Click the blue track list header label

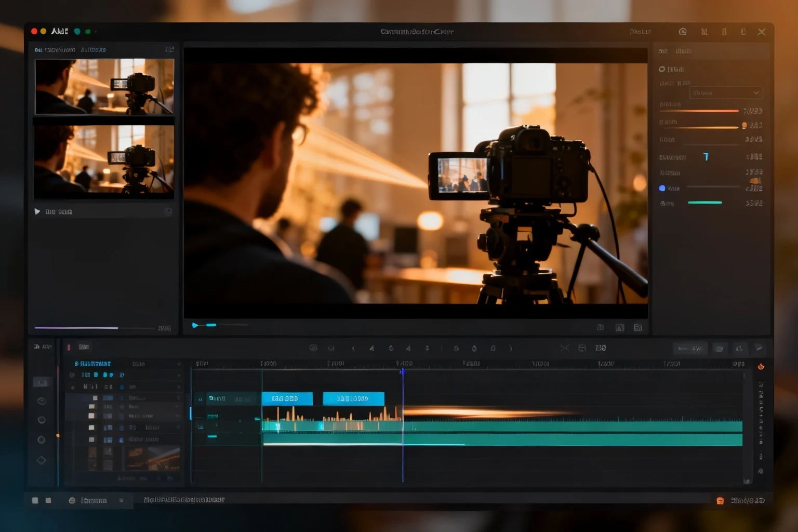tap(92, 364)
